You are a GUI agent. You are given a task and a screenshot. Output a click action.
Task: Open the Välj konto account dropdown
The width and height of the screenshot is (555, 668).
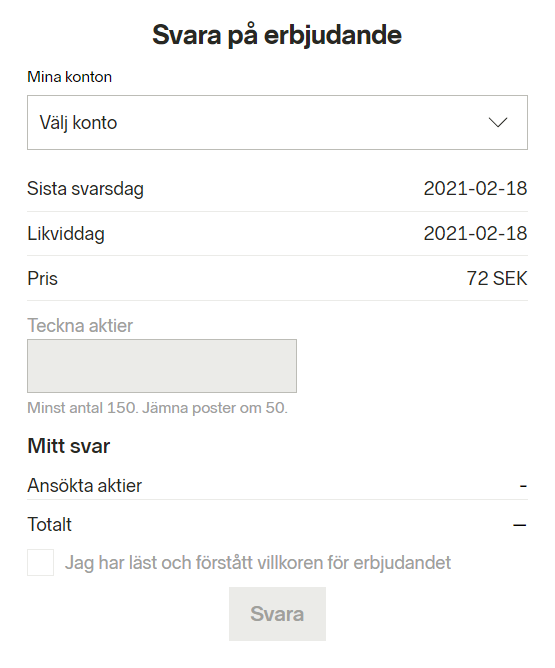277,122
